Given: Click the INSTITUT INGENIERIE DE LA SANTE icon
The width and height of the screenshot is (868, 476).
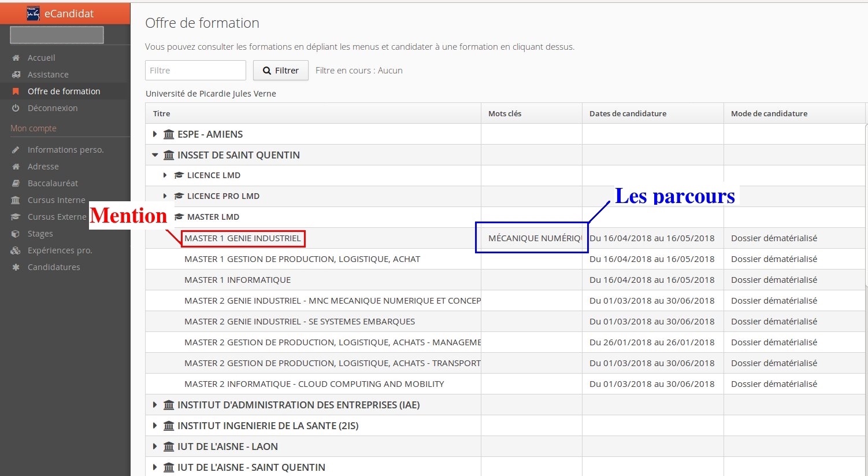Looking at the screenshot, I should pos(169,426).
